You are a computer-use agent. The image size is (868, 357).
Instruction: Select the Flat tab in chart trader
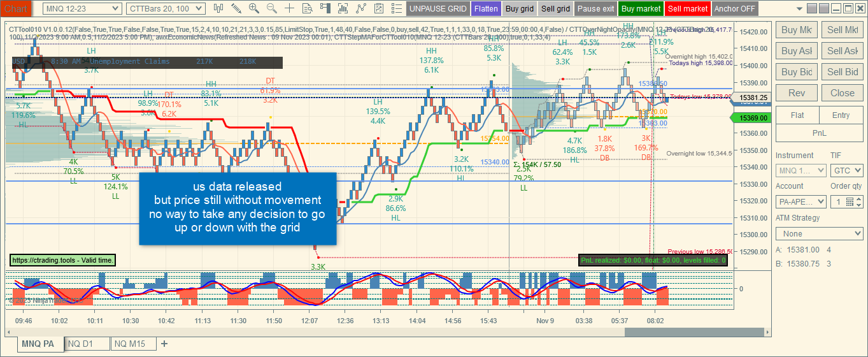[797, 115]
